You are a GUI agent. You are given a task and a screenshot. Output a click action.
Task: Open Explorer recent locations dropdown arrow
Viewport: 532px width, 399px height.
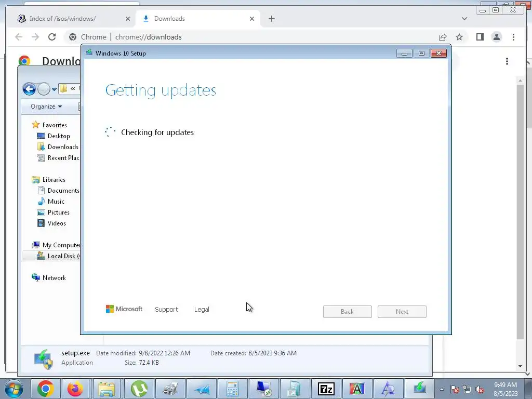pyautogui.click(x=54, y=89)
